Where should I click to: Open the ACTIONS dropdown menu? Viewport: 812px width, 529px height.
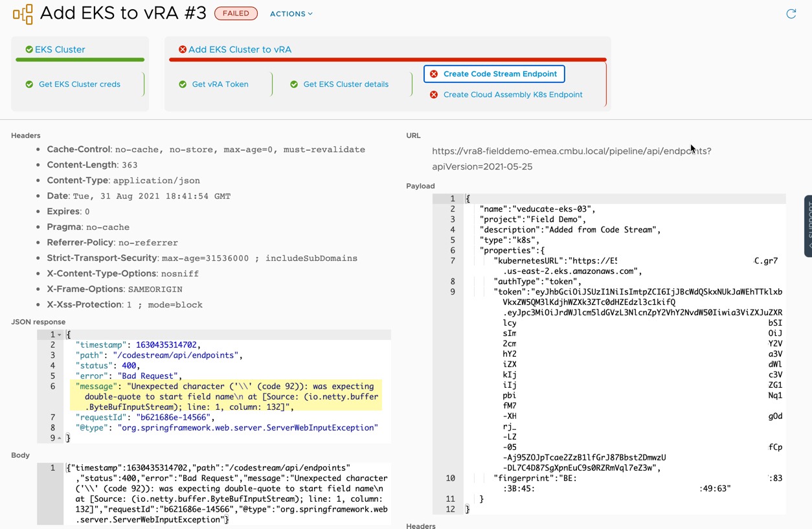(x=291, y=14)
